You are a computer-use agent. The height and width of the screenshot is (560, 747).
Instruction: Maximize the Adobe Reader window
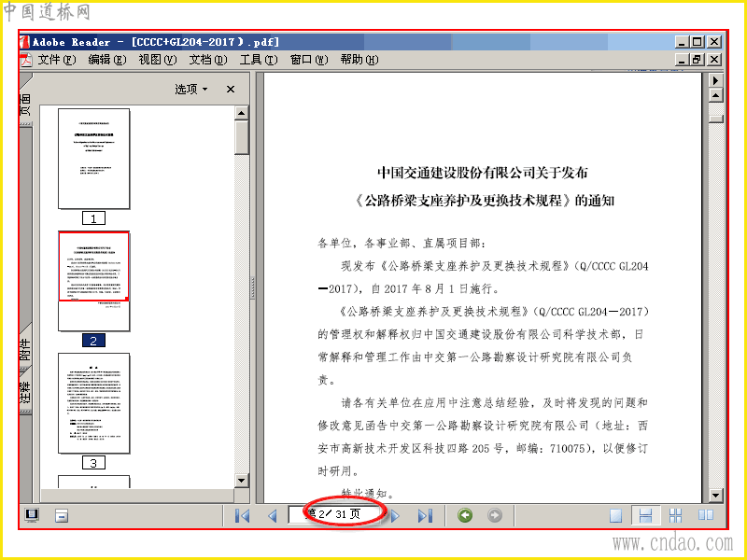(x=697, y=42)
